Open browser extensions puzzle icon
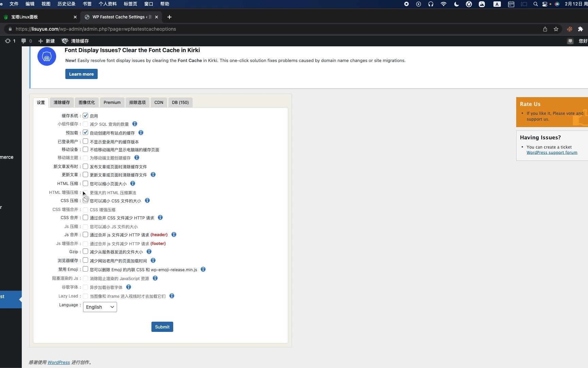 coord(581,29)
